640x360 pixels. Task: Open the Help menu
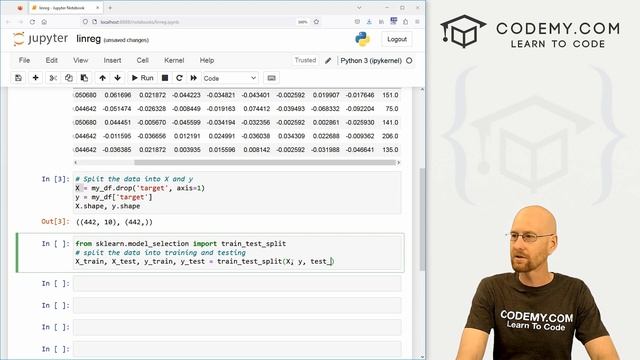coord(207,60)
